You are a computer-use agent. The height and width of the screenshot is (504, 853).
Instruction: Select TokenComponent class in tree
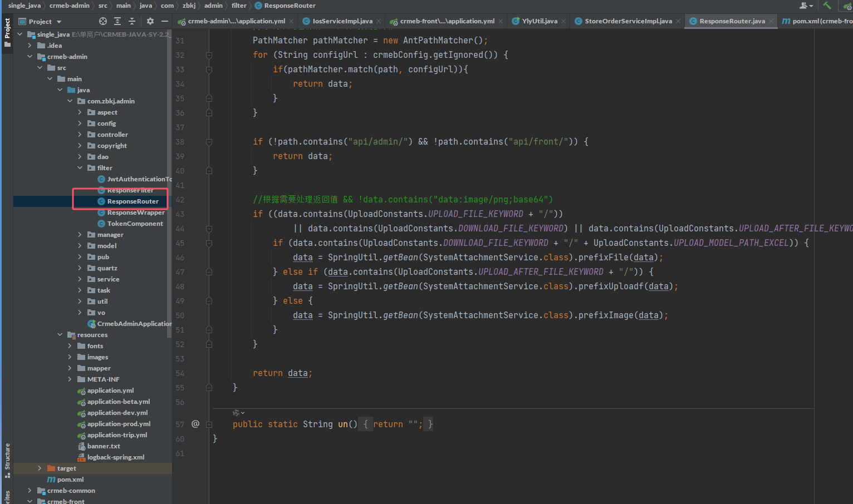(x=130, y=224)
